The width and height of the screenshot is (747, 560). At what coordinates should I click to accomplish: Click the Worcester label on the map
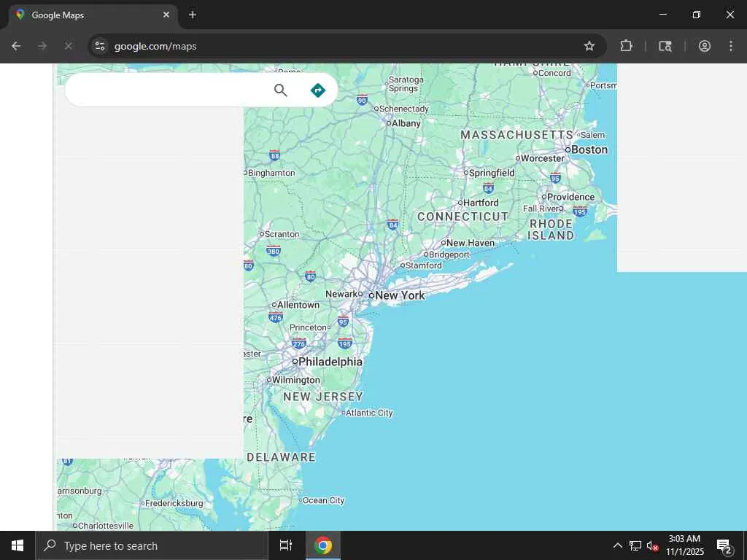(543, 158)
